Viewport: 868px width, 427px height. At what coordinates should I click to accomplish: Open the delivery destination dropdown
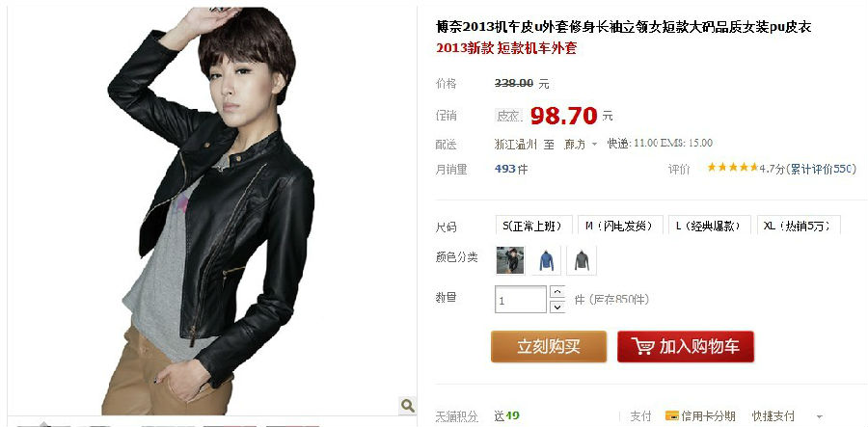pyautogui.click(x=581, y=144)
